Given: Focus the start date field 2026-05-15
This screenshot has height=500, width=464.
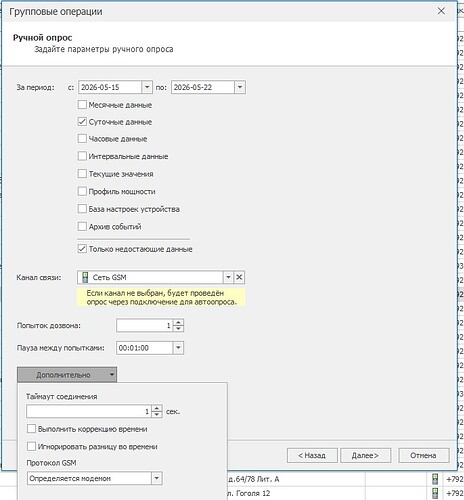Looking at the screenshot, I should coord(110,87).
